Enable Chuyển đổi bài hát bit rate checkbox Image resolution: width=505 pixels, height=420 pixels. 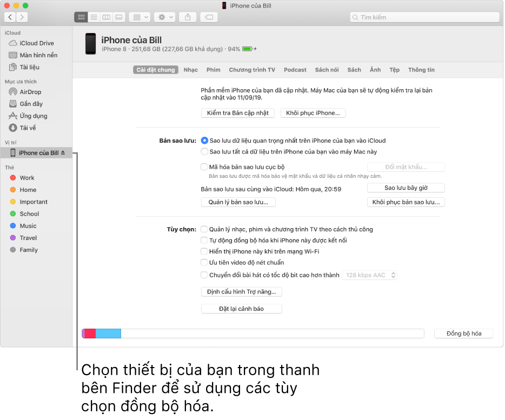pyautogui.click(x=204, y=275)
